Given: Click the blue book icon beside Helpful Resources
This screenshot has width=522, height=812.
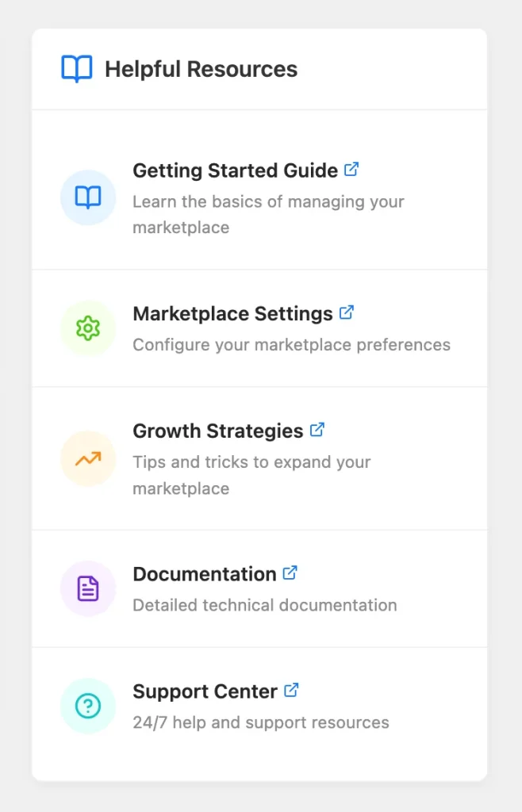Looking at the screenshot, I should (x=77, y=69).
